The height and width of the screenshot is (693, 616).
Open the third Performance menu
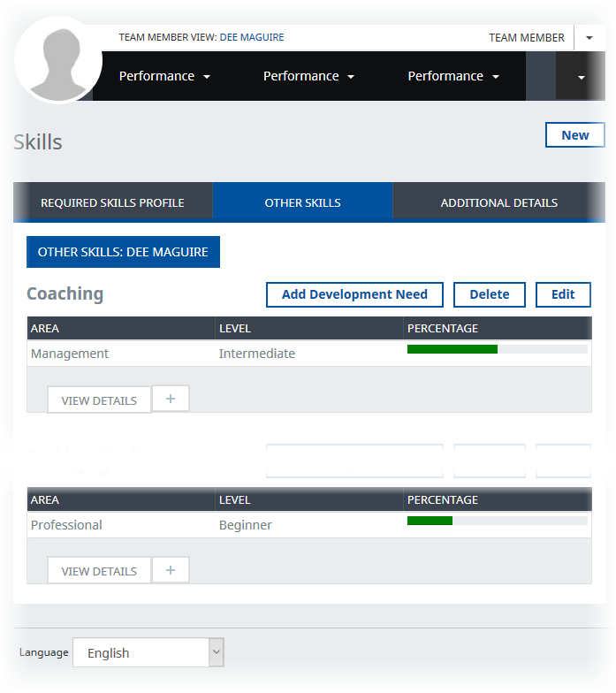click(452, 76)
